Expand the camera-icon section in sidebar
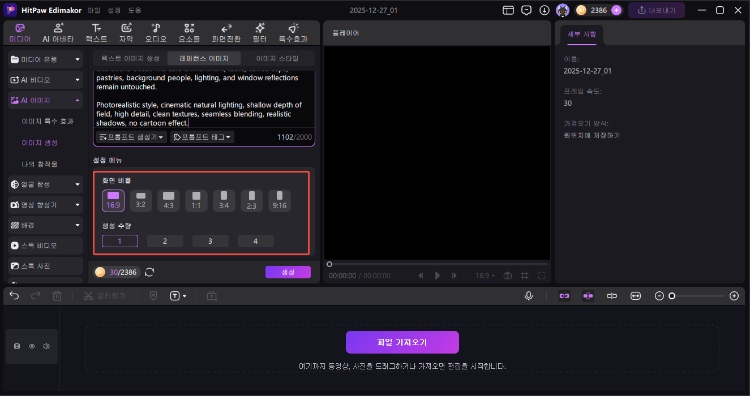 (45, 205)
